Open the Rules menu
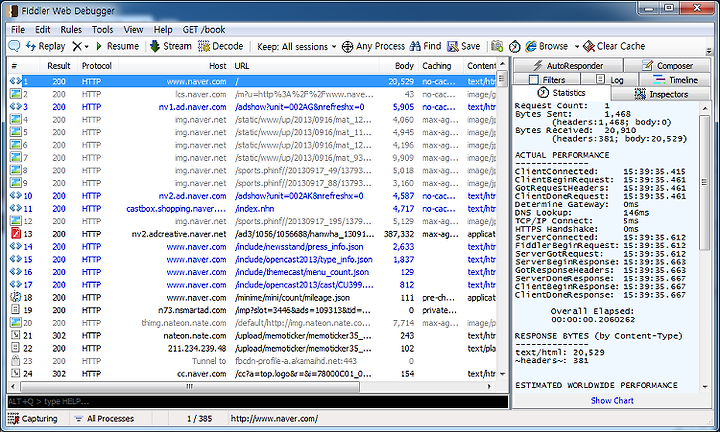720x432 pixels. coord(71,29)
